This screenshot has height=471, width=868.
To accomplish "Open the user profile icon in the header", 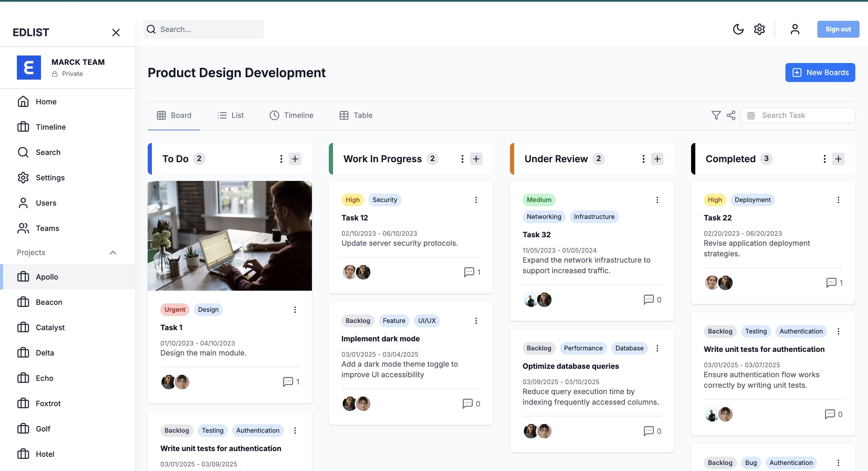I will pos(795,29).
